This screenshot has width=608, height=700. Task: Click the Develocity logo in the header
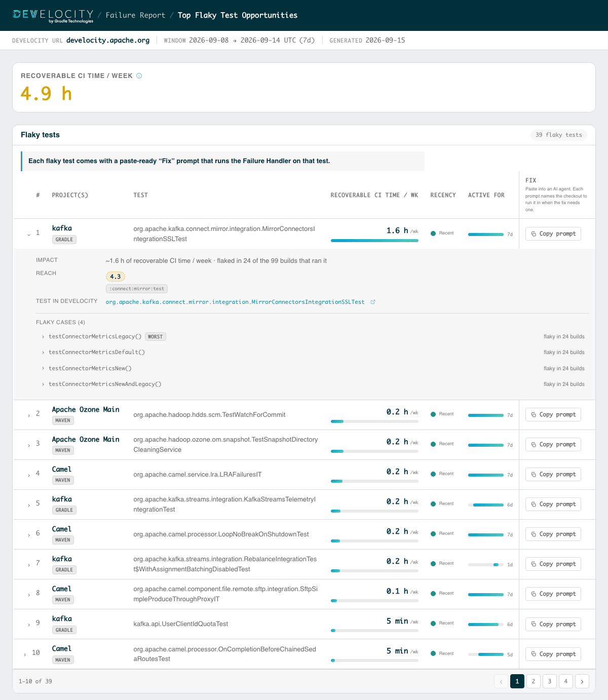[53, 16]
